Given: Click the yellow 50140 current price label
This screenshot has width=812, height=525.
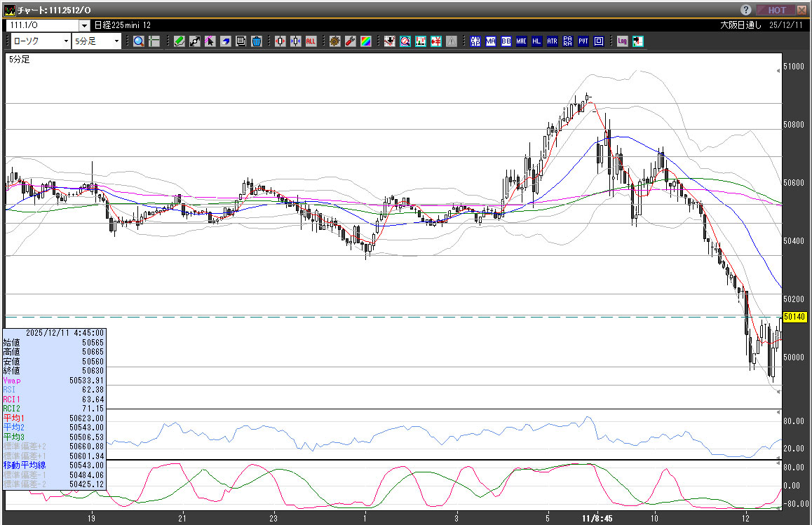Looking at the screenshot, I should (794, 317).
